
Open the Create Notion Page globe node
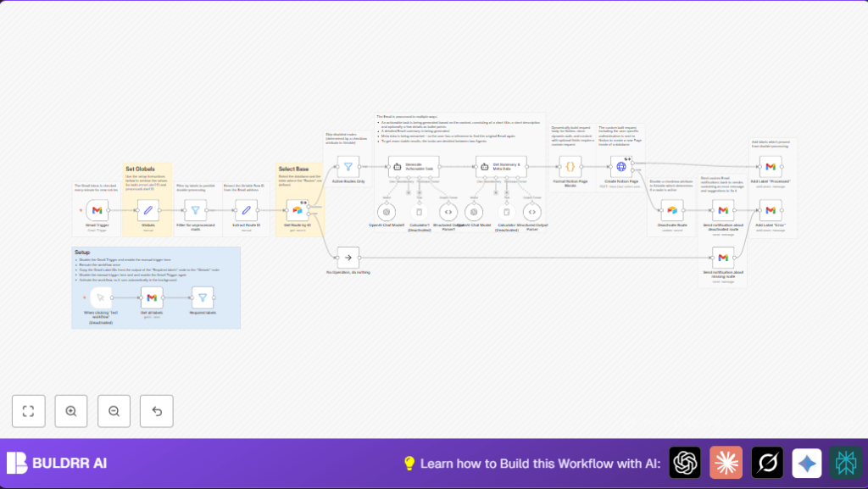621,166
